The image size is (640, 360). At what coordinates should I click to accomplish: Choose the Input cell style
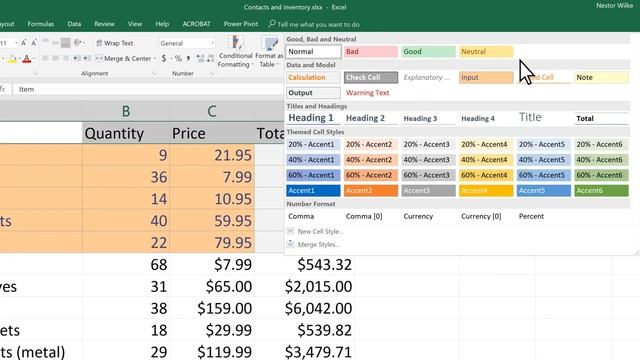[x=486, y=77]
